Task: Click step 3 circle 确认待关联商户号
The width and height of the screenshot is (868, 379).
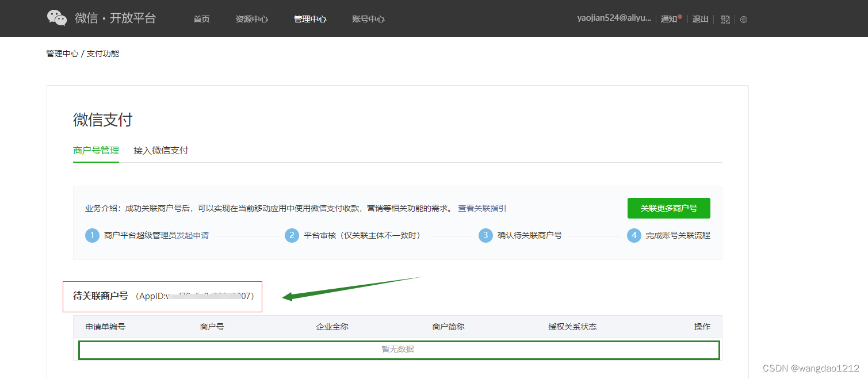Action: (x=486, y=235)
